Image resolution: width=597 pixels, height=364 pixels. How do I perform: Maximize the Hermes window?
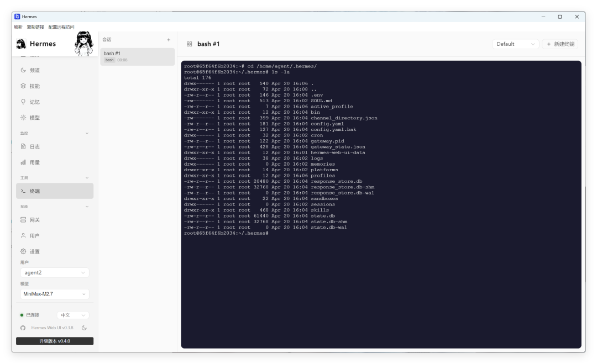point(559,17)
